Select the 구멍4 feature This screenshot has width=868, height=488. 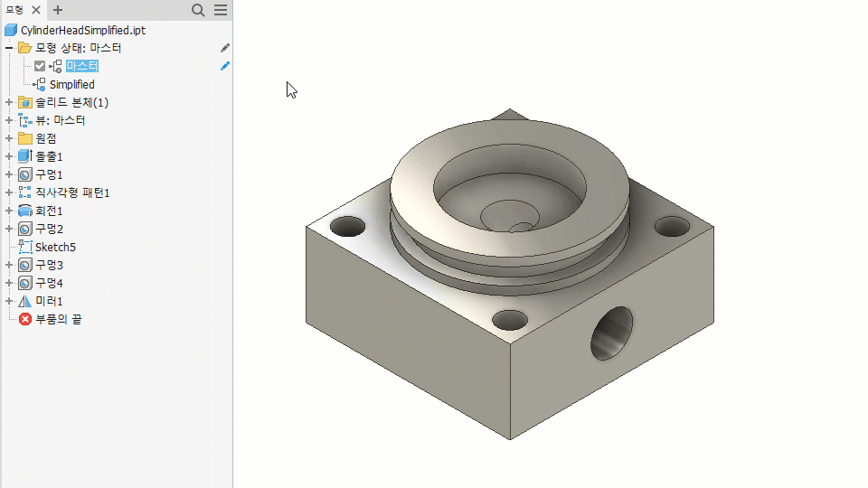(x=49, y=283)
